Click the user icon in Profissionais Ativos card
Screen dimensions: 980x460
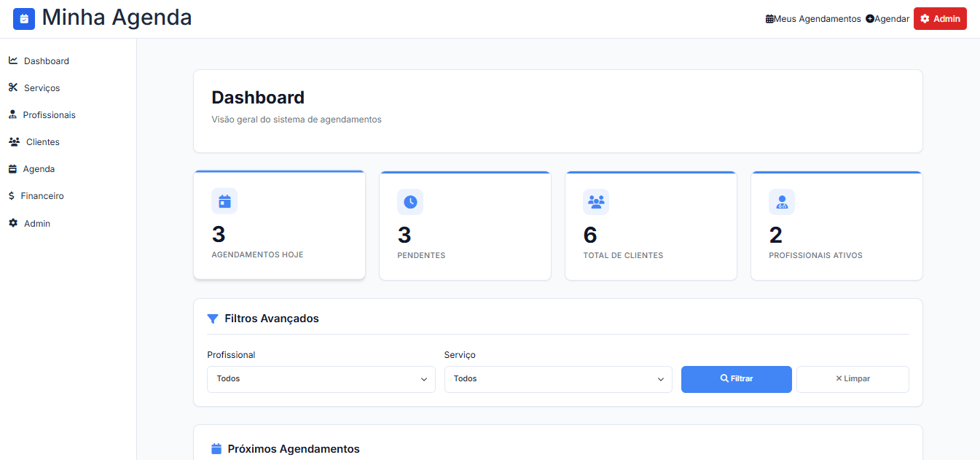pos(782,202)
